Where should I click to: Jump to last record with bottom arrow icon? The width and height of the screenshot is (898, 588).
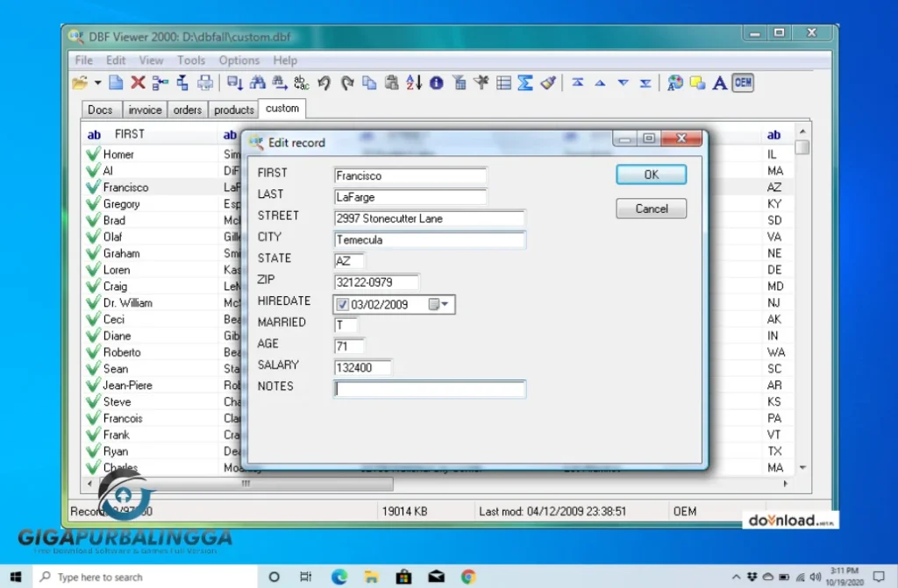pos(645,82)
